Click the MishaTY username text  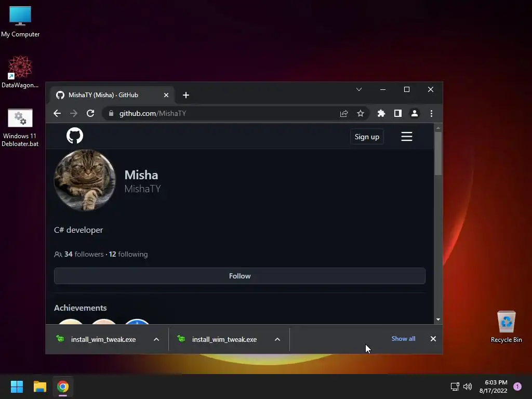tap(142, 189)
